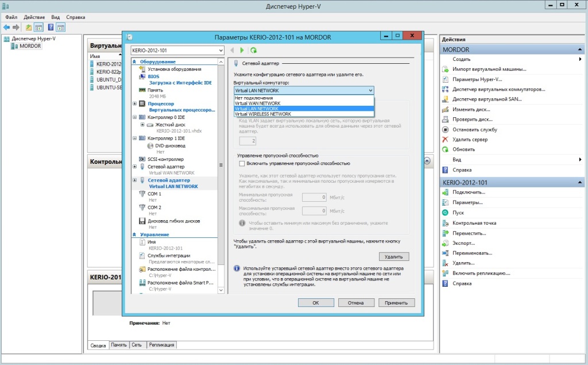Switch to the Репликация tab
The width and height of the screenshot is (588, 365).
[161, 345]
